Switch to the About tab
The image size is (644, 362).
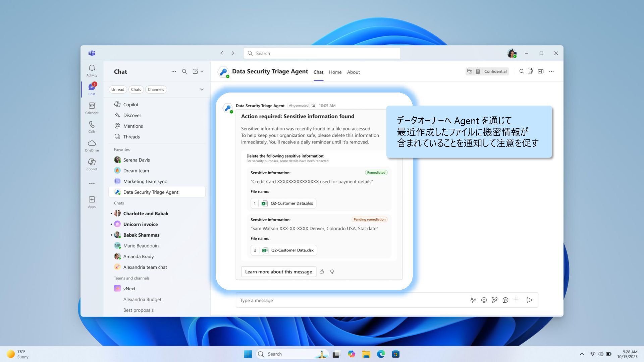click(x=353, y=72)
